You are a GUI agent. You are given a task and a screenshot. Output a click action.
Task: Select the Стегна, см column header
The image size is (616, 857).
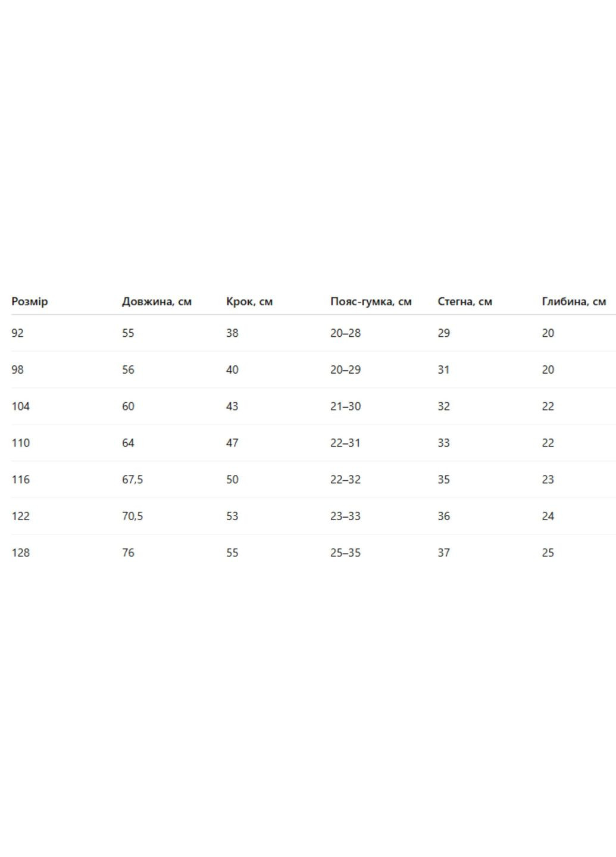(465, 301)
